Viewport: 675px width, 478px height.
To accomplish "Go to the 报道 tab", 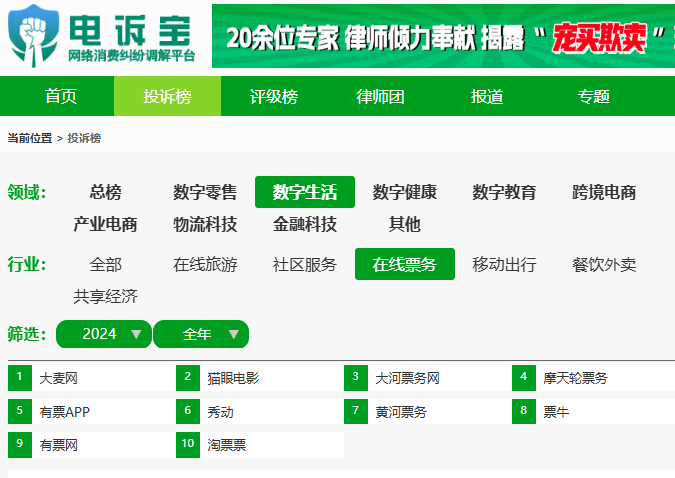I will [x=487, y=96].
